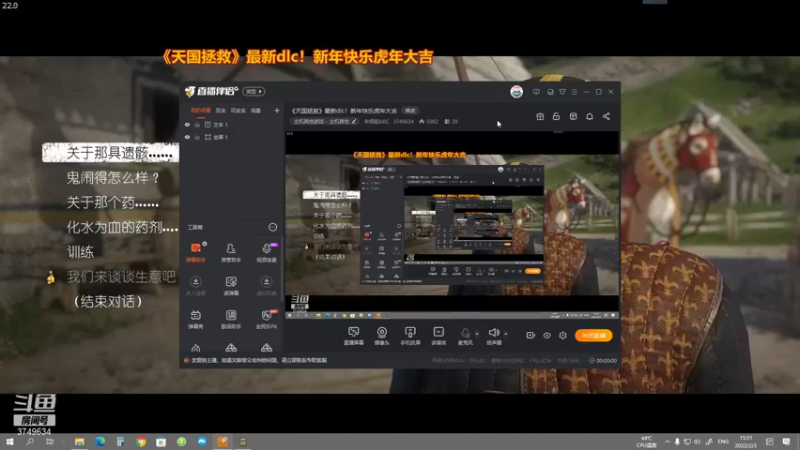Open the hamburger menu in title bar
Screen dimensions: 800x450
coord(574,92)
